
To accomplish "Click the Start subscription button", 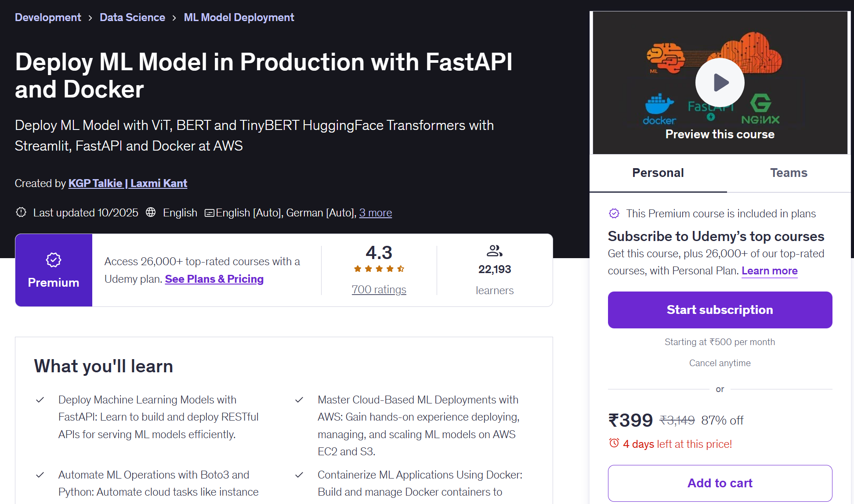I will (x=719, y=310).
